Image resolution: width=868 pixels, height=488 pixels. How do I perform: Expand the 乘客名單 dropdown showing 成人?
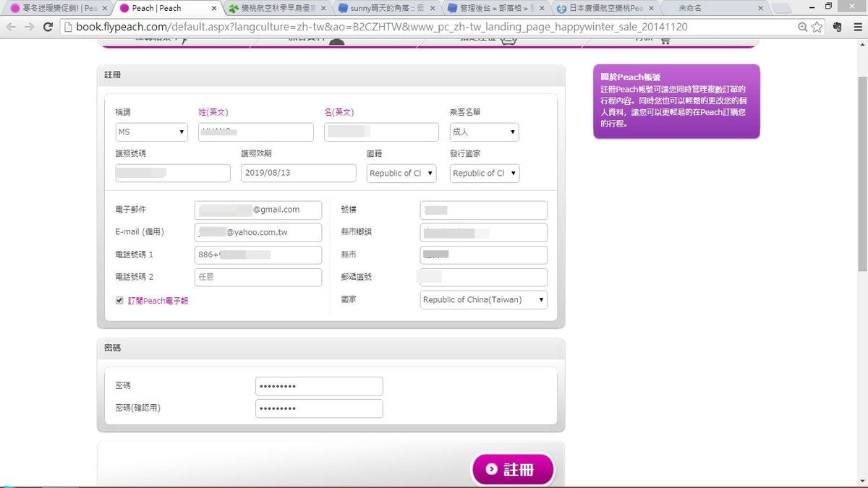click(484, 132)
